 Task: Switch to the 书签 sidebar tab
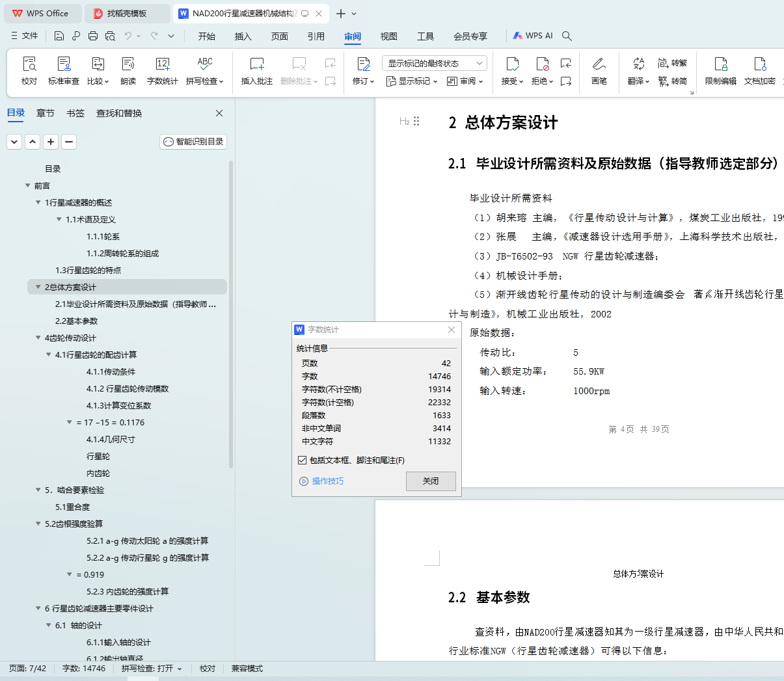pyautogui.click(x=75, y=113)
